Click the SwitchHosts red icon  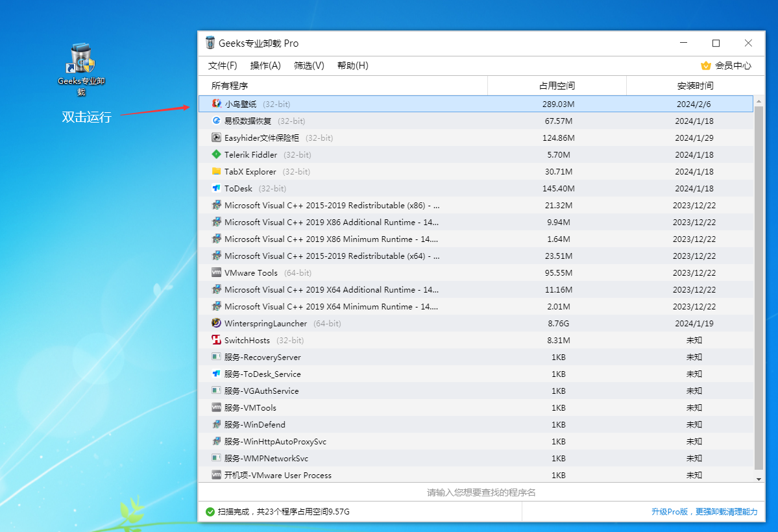[x=216, y=340]
